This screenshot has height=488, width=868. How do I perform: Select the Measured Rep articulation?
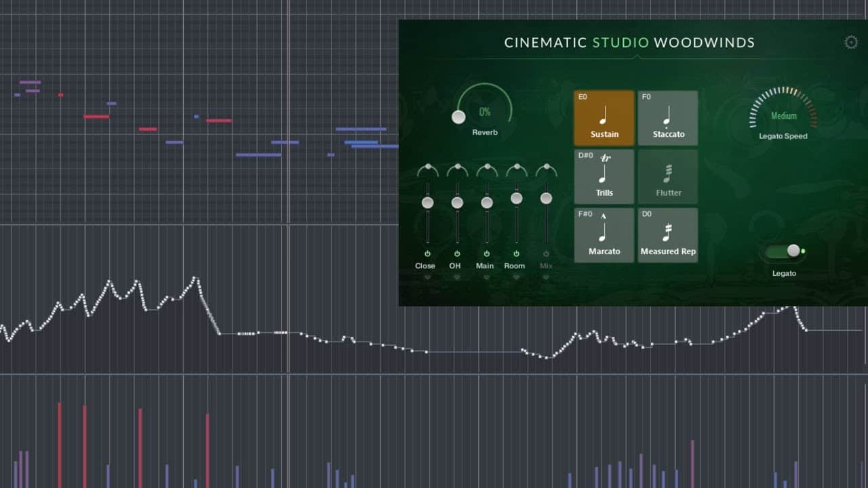668,235
